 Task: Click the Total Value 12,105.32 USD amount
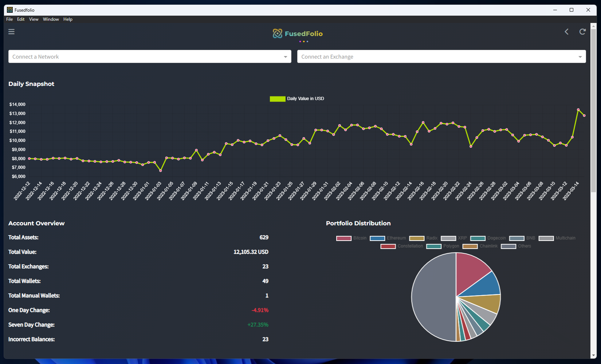tap(251, 252)
